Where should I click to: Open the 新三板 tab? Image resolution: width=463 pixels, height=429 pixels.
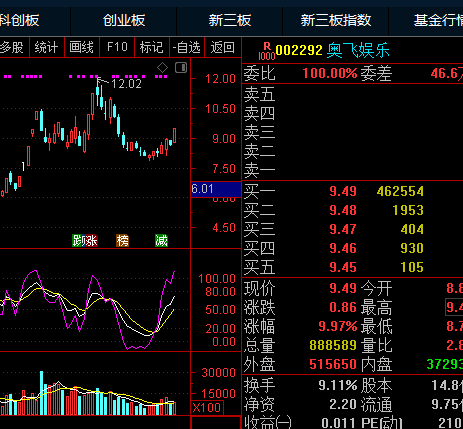click(230, 20)
